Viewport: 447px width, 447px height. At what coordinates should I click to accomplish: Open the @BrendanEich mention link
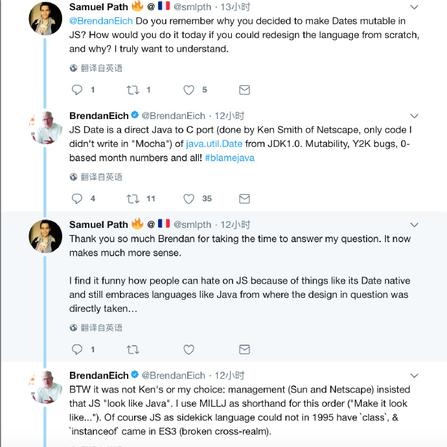click(x=101, y=21)
